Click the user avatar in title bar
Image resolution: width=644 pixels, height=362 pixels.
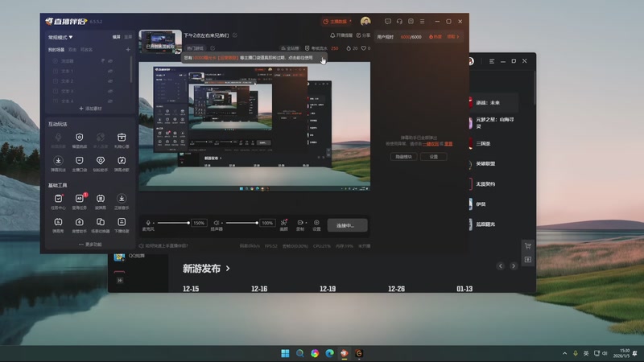point(365,22)
